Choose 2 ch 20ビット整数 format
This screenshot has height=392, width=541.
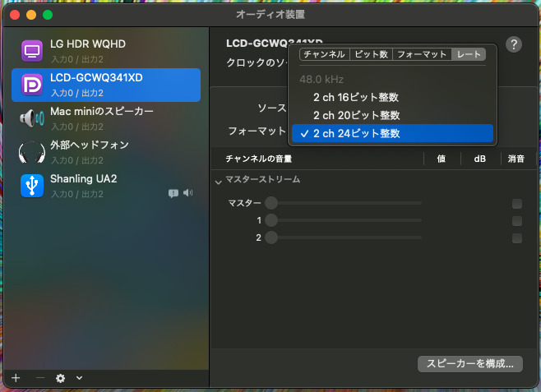(x=393, y=115)
